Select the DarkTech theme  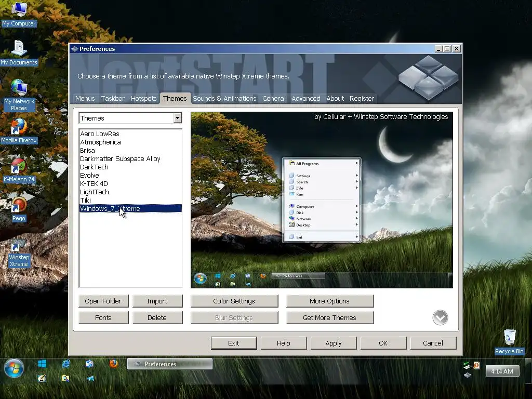coord(130,167)
